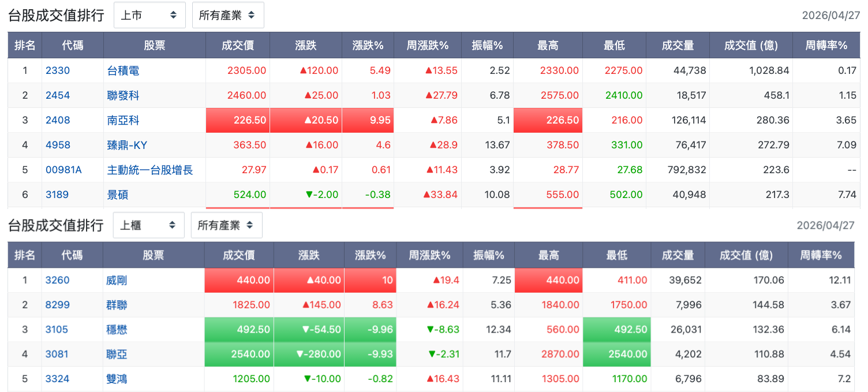
Task: Select 南亞科 change cell ▲20.50
Action: click(306, 120)
